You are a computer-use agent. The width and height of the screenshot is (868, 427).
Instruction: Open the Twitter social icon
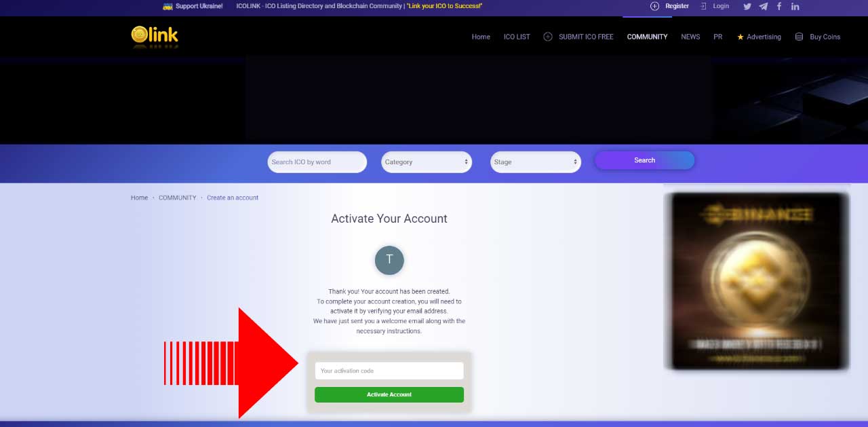tap(747, 6)
